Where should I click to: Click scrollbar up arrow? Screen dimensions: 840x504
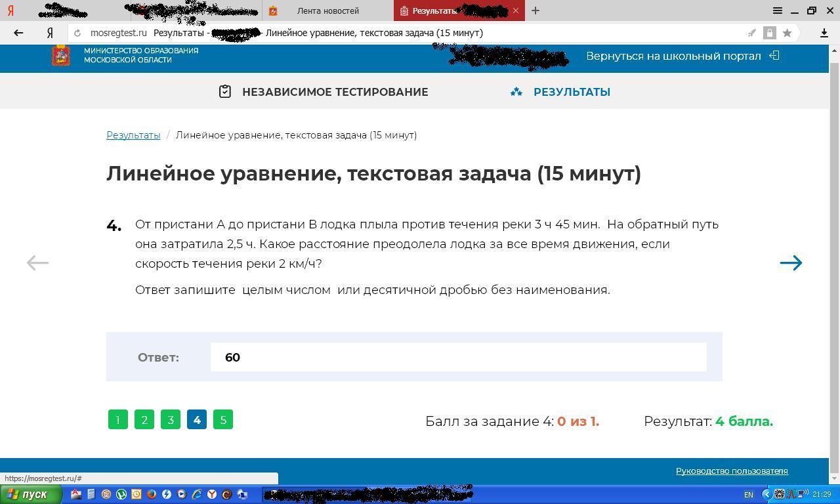pyautogui.click(x=835, y=50)
